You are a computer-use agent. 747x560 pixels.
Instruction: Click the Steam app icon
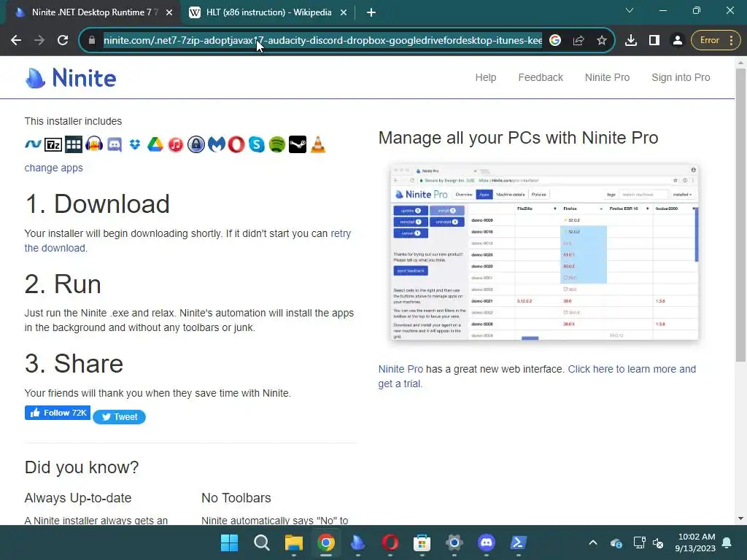(x=298, y=144)
